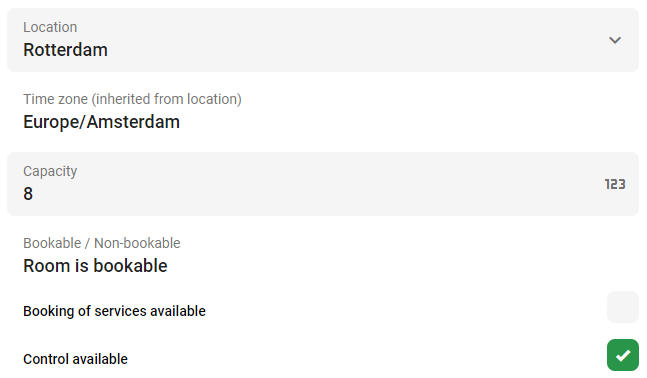
Task: Open the Location dropdown showing Rotterdam
Action: coord(323,40)
